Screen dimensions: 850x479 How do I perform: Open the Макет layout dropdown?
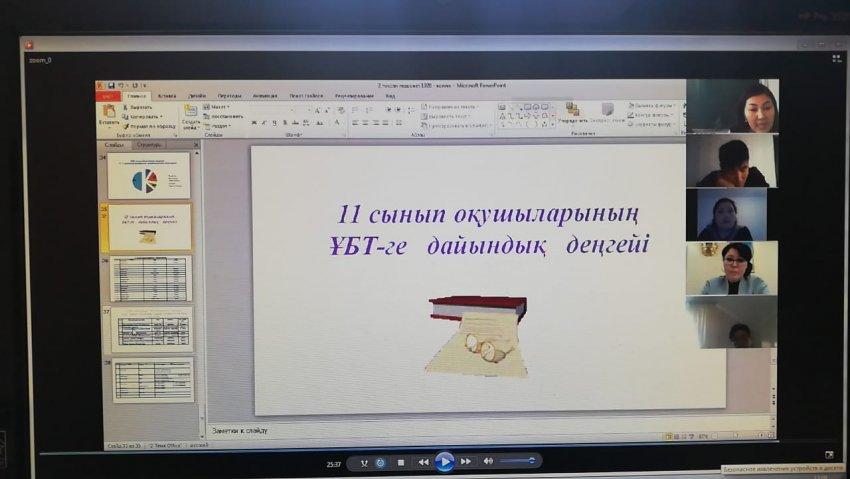pyautogui.click(x=216, y=107)
